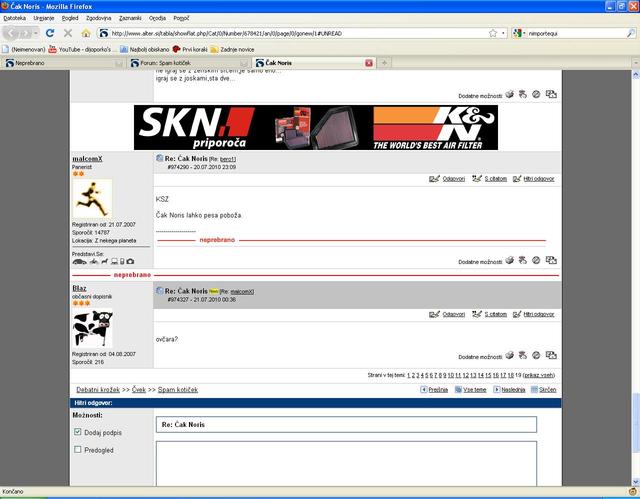Open the Prvi koraki bookmark
This screenshot has height=499, width=640.
pyautogui.click(x=190, y=49)
